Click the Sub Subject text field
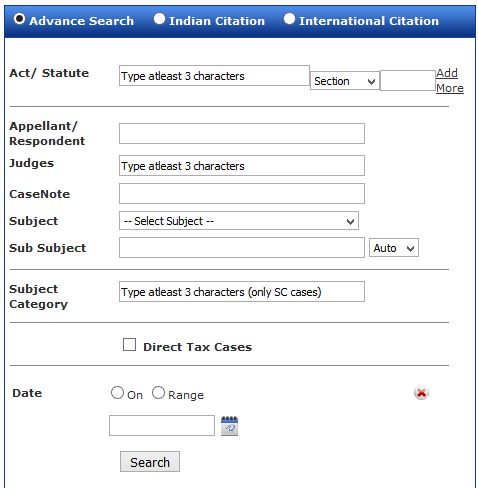Image resolution: width=478 pixels, height=488 pixels. [242, 248]
